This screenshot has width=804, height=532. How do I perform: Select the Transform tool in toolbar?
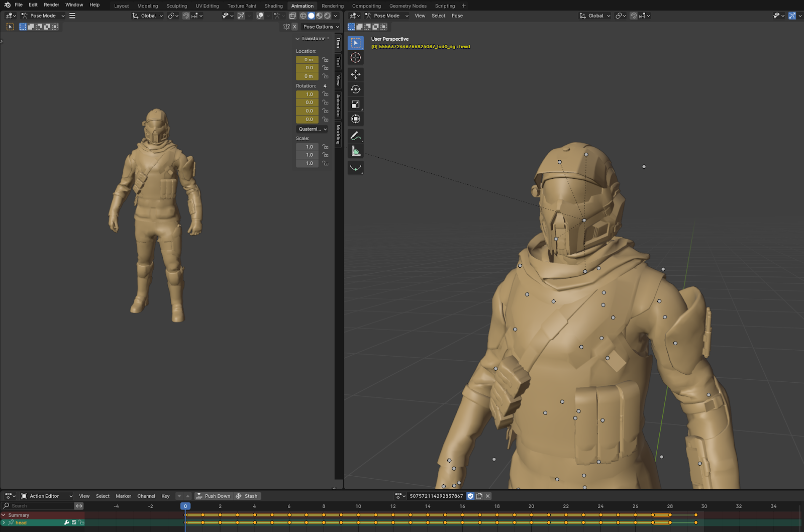pyautogui.click(x=356, y=119)
